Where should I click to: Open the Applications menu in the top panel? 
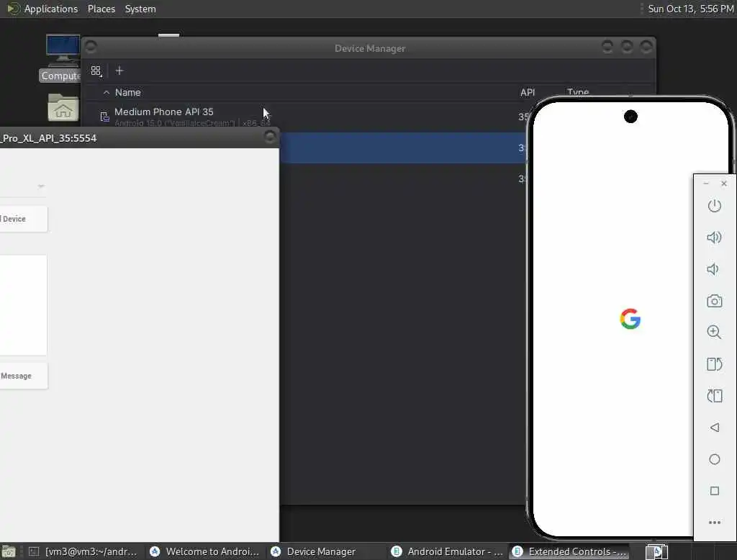pos(51,9)
